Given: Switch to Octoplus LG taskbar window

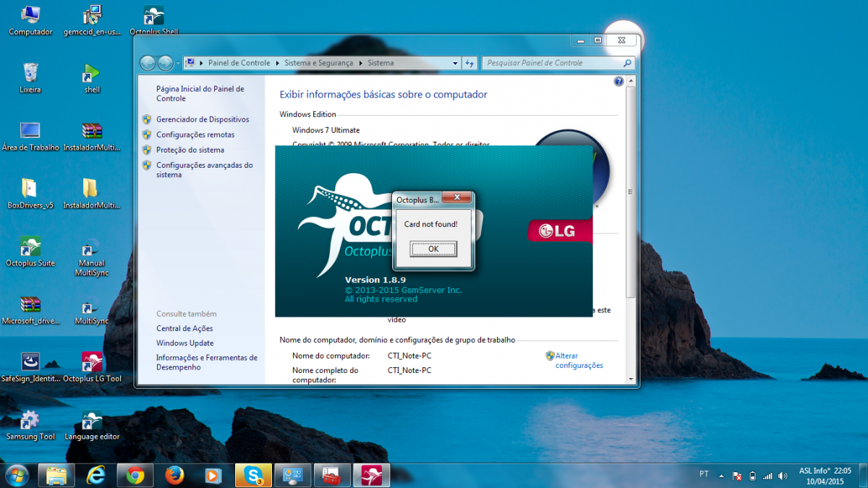Looking at the screenshot, I should [x=372, y=475].
